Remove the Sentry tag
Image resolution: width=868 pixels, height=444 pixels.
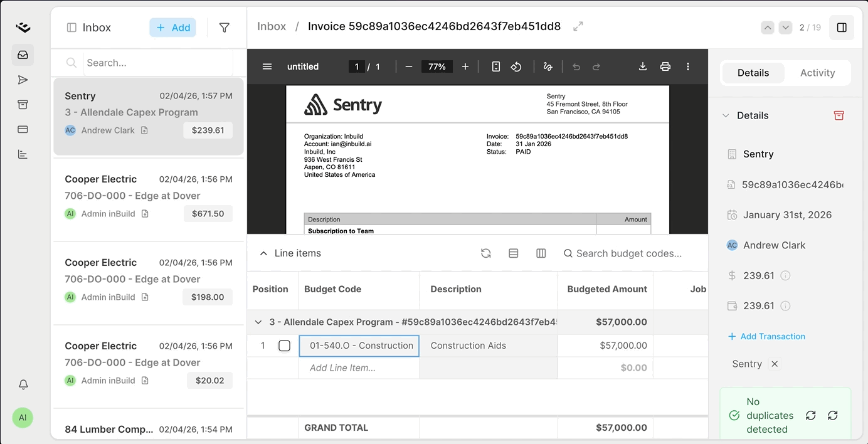[x=775, y=364]
